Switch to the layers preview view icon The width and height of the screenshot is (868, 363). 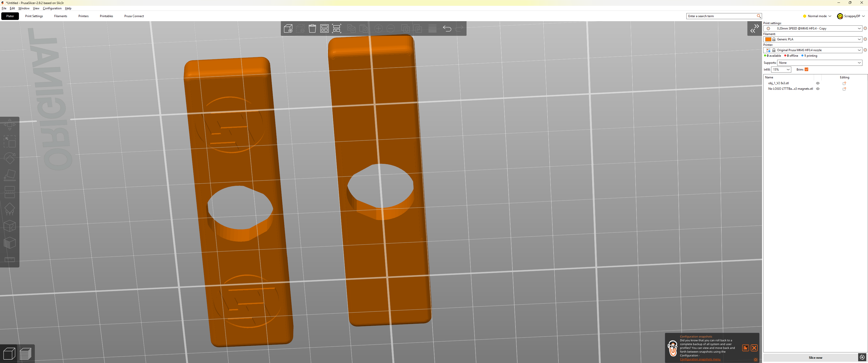[x=25, y=354]
